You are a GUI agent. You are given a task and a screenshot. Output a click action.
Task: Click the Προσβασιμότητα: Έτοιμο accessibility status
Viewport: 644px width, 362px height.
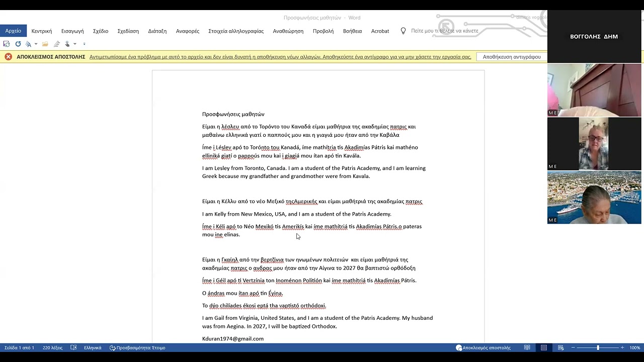coord(137,348)
